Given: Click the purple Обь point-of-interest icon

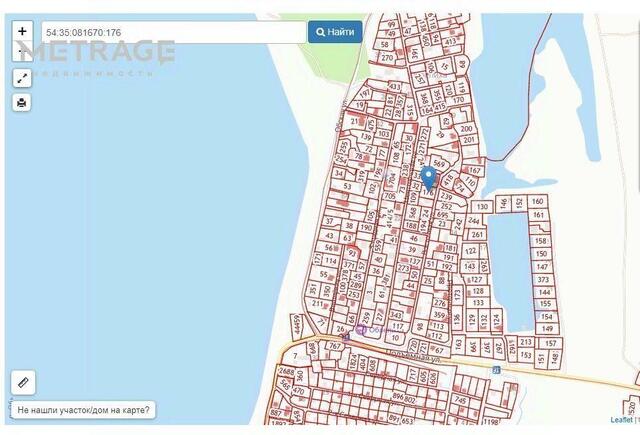Looking at the screenshot, I should click(360, 330).
